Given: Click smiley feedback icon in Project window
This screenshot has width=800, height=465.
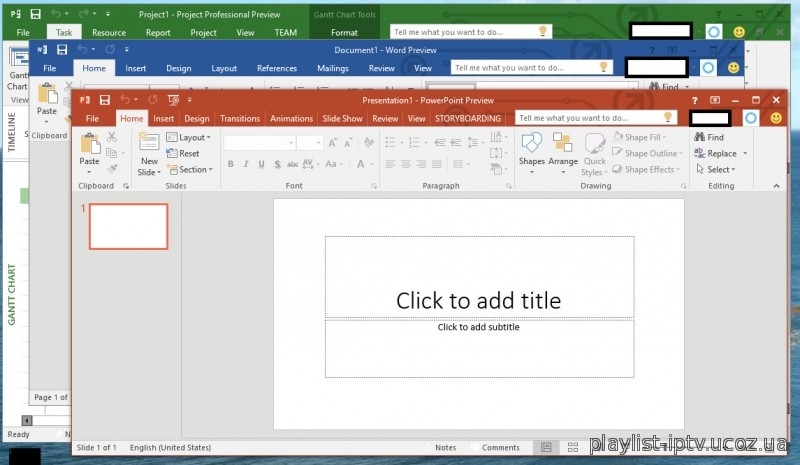Looking at the screenshot, I should (x=739, y=32).
